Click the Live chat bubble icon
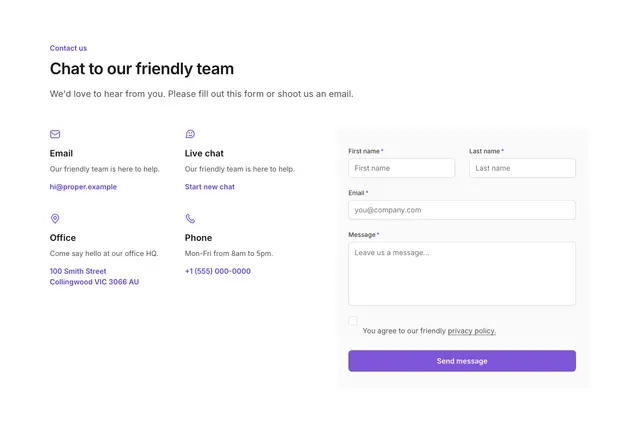Screen dimensions: 640x432 click(x=190, y=134)
